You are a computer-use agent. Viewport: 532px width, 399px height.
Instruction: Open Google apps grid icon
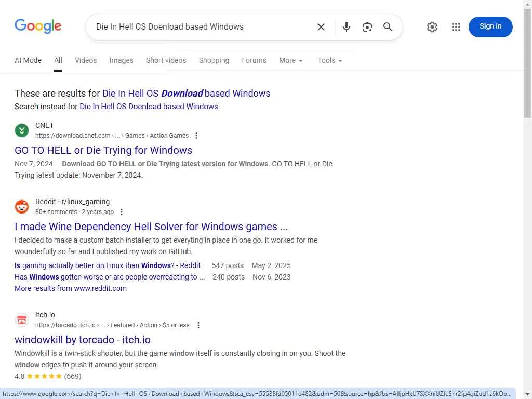pyautogui.click(x=456, y=27)
